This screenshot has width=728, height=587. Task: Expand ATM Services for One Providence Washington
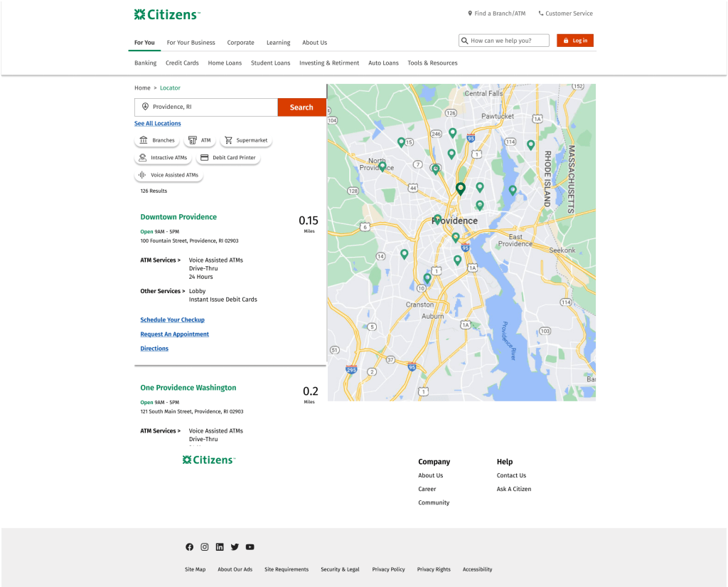(x=160, y=431)
